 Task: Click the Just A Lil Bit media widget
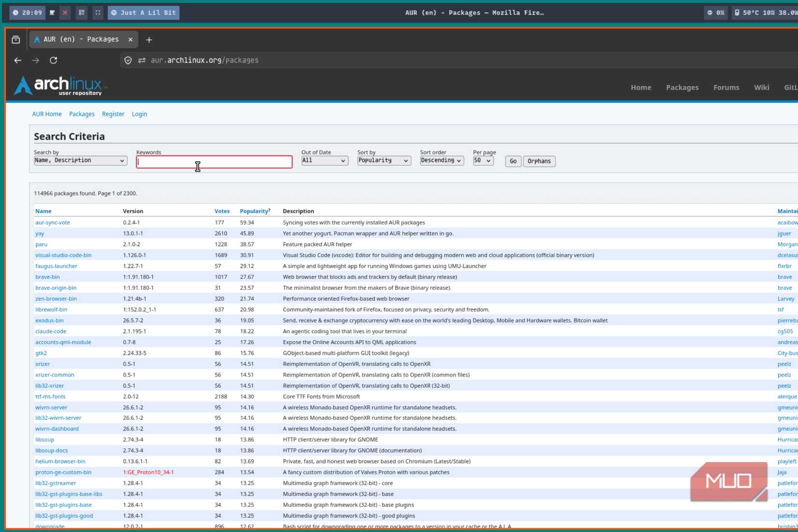tap(144, 13)
